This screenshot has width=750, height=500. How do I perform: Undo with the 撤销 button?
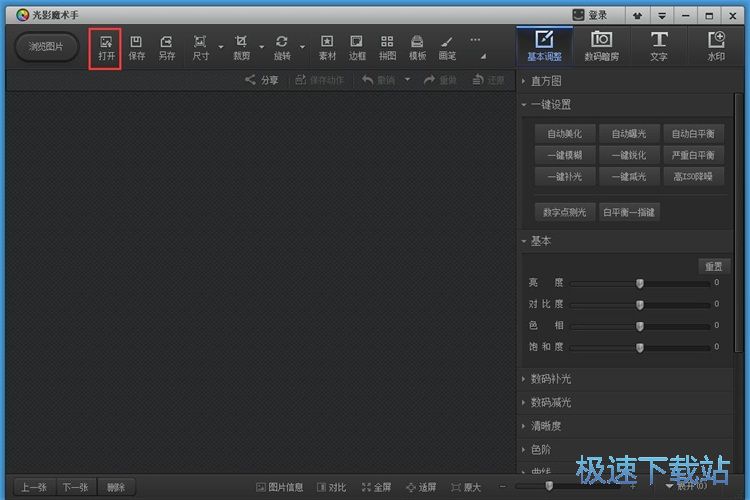click(378, 80)
